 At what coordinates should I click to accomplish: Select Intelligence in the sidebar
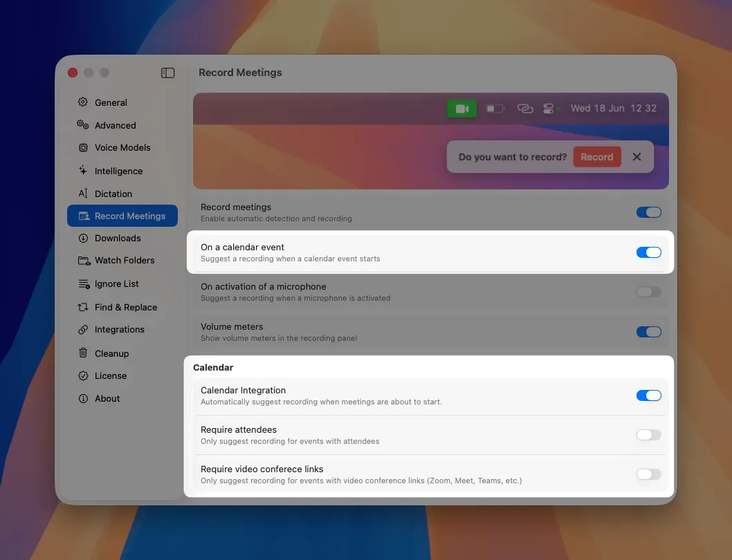pos(122,171)
